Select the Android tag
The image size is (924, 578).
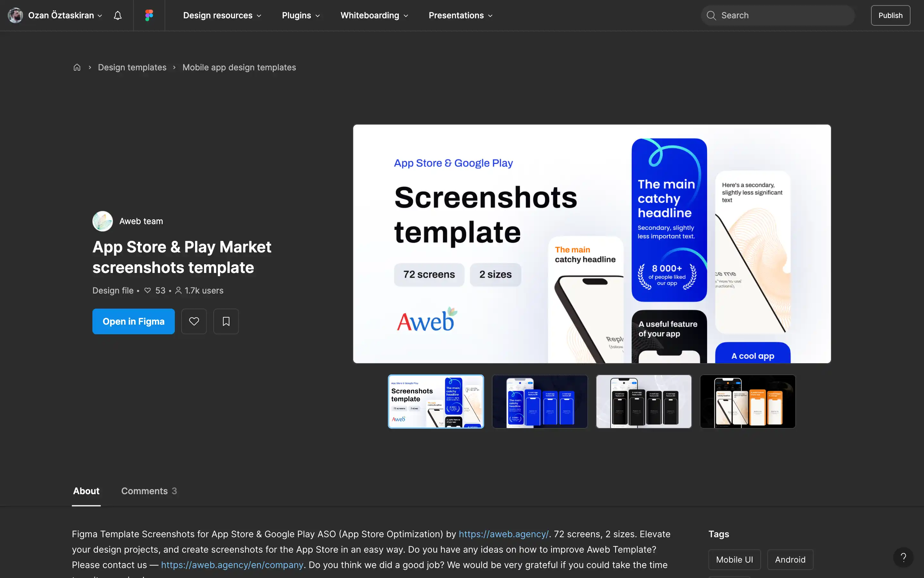pyautogui.click(x=790, y=560)
